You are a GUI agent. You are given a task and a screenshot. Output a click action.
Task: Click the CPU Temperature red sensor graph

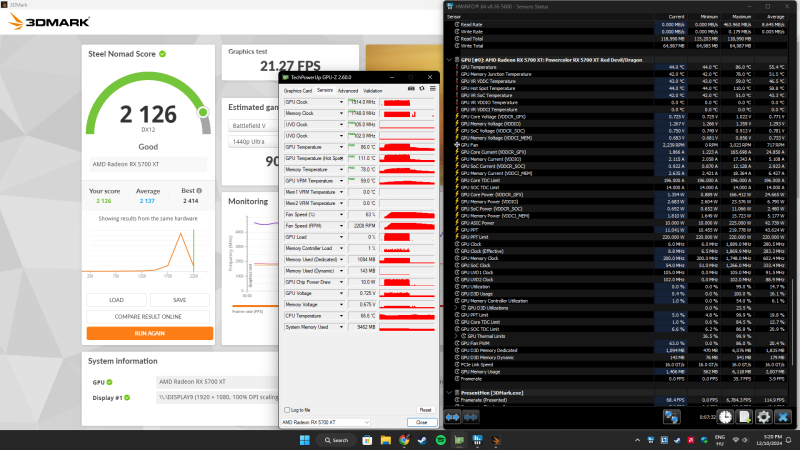[407, 316]
